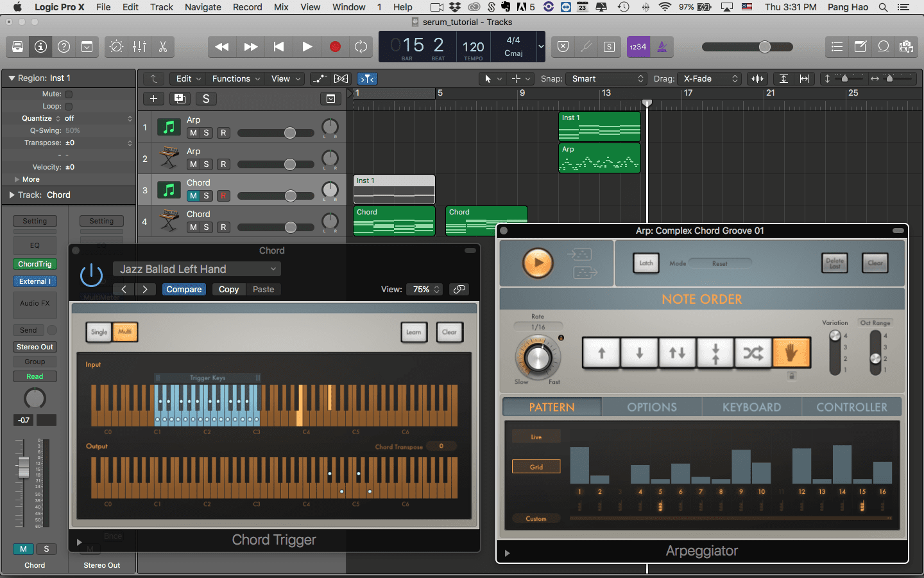Toggle Cycle mode in the transport
This screenshot has height=578, width=924.
(x=361, y=47)
